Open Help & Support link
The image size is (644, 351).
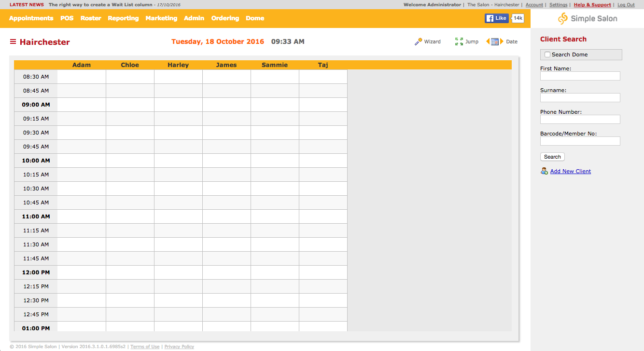[592, 5]
